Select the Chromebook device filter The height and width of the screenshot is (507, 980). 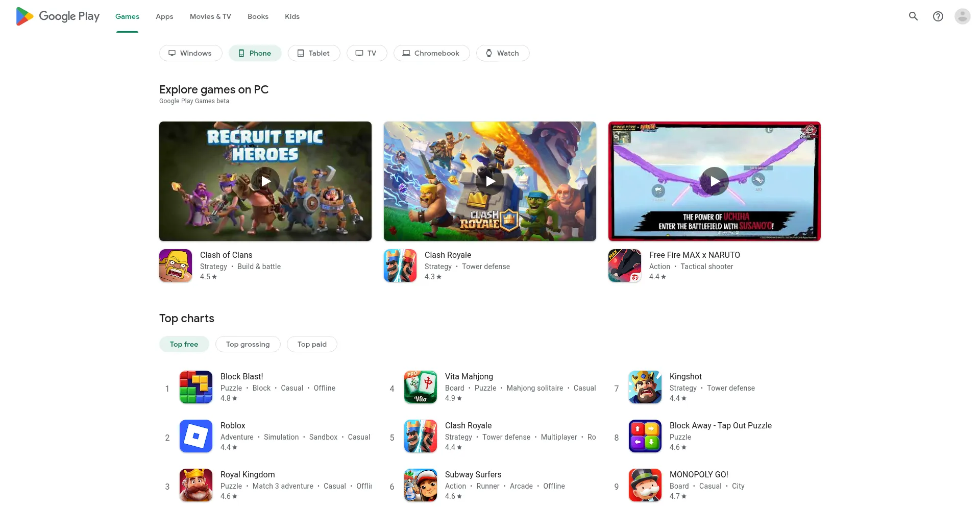[431, 53]
